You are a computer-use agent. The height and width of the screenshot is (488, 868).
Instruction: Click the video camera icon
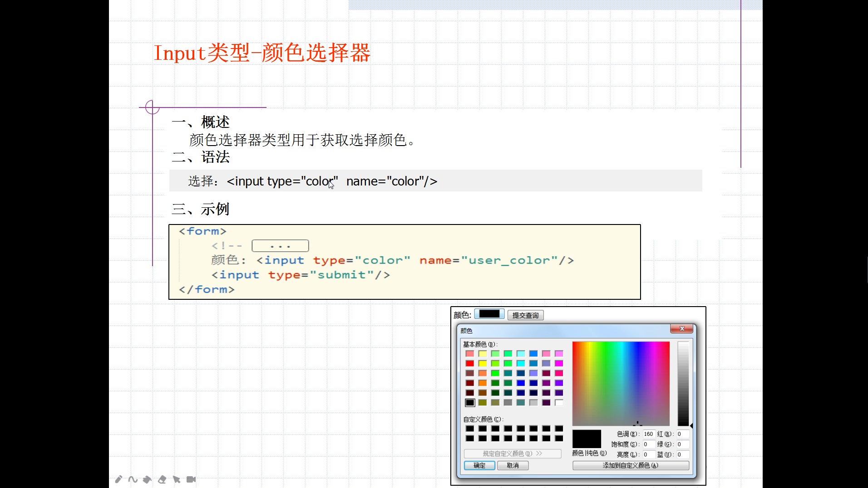click(191, 479)
